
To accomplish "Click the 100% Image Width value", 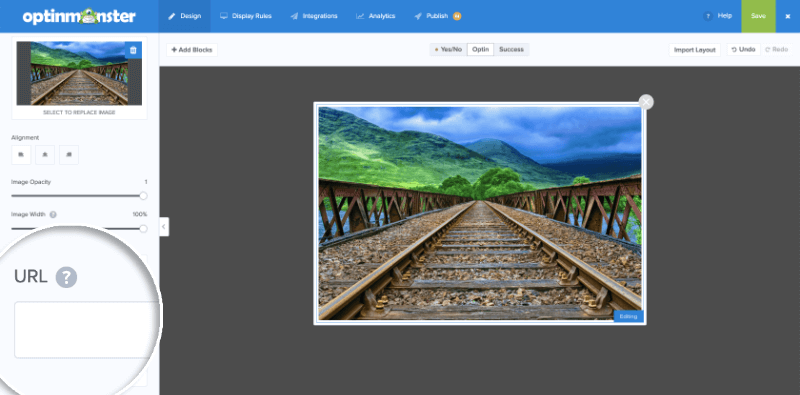I will (140, 214).
